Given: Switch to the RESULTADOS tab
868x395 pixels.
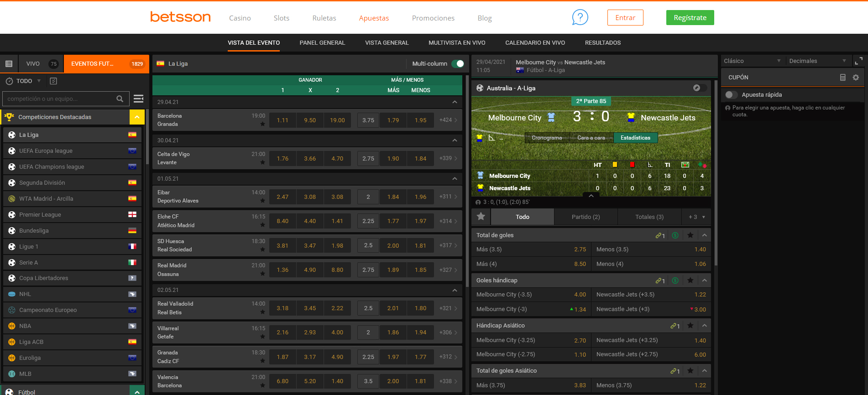Looking at the screenshot, I should [603, 43].
